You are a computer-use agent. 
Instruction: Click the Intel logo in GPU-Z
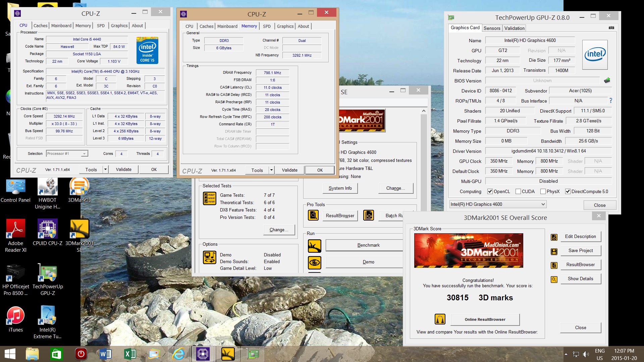595,55
